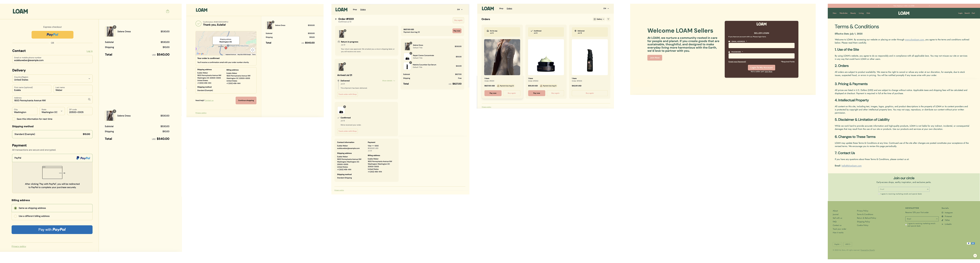The image size is (980, 263).
Task: Select Standard (Example) shipping method
Action: pos(52,134)
